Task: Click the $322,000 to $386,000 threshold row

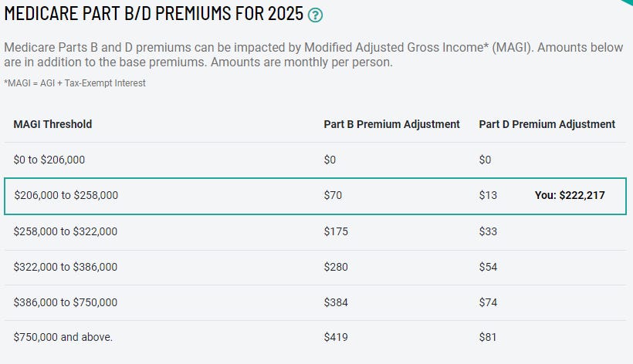Action: (x=315, y=268)
